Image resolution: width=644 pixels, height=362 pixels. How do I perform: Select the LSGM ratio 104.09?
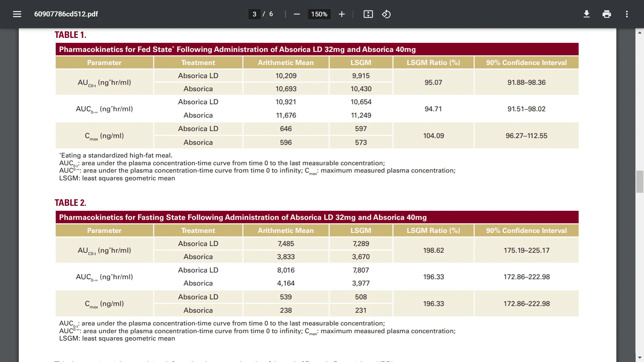434,136
